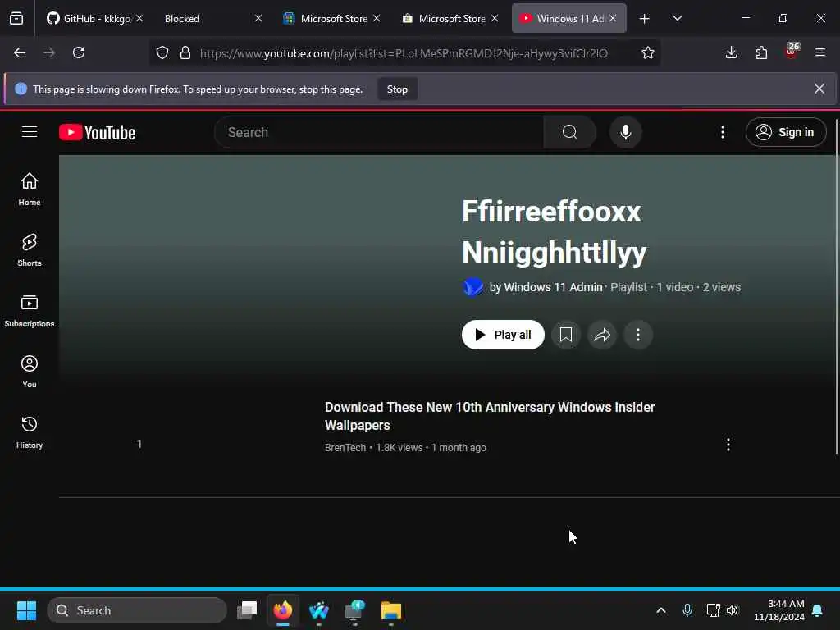Open the extensions puzzle icon
The image size is (840, 630).
[761, 52]
